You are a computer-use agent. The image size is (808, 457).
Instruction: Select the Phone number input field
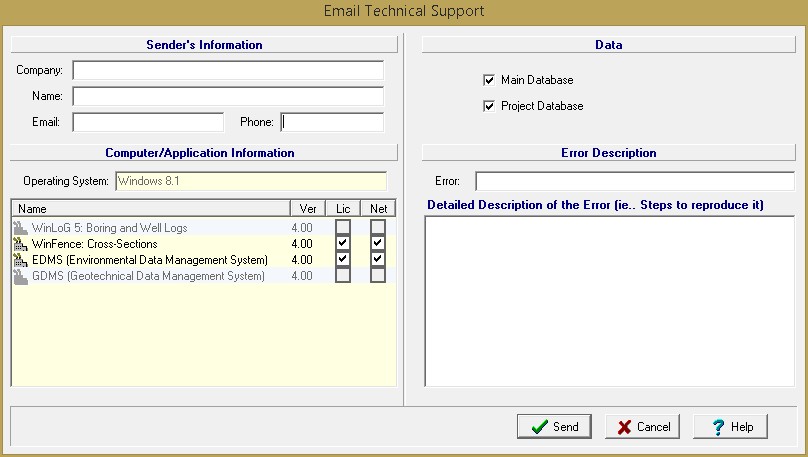(332, 122)
